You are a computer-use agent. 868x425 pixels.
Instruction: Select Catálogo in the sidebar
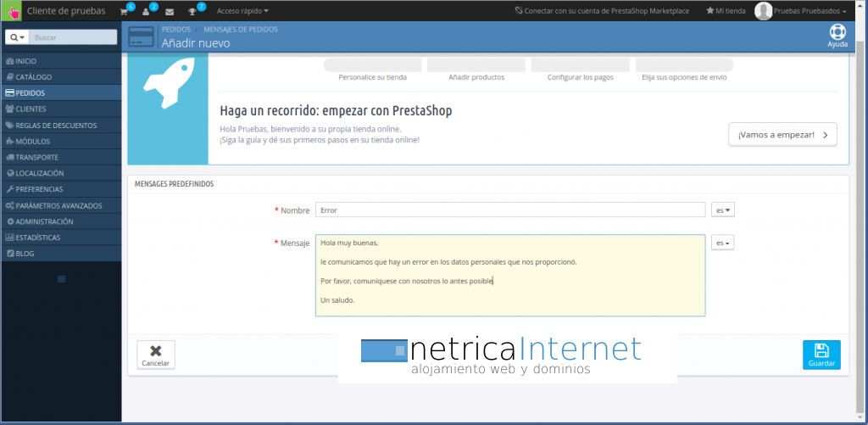[34, 77]
